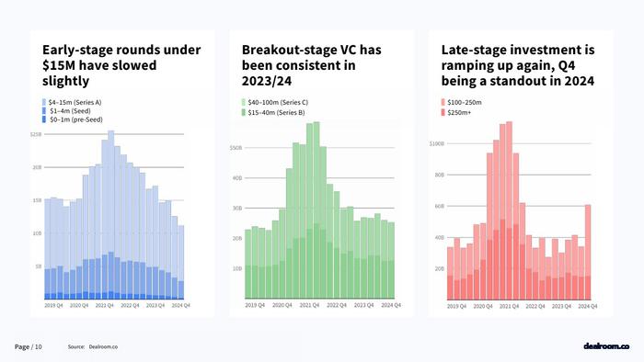Click the $1–4m (Seed) legend swatch
The width and height of the screenshot is (644, 362).
pos(44,111)
